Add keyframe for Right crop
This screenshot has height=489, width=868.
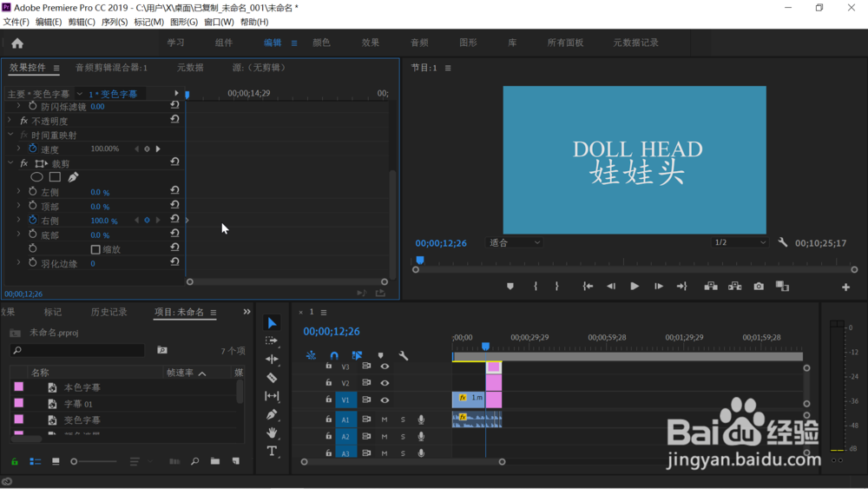[x=147, y=221]
